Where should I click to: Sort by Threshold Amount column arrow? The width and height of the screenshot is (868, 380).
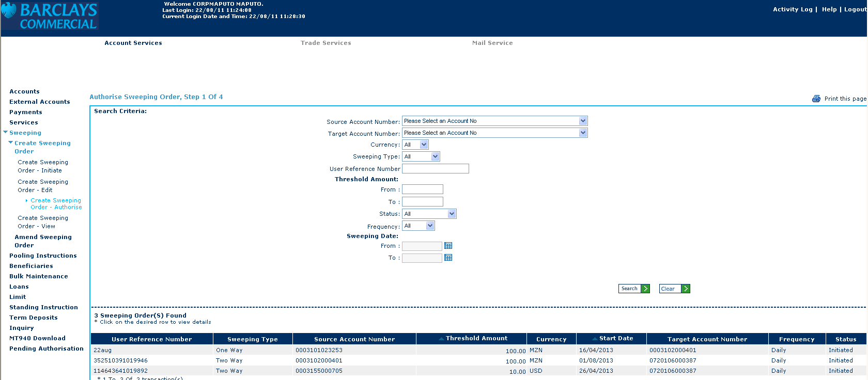pos(441,339)
